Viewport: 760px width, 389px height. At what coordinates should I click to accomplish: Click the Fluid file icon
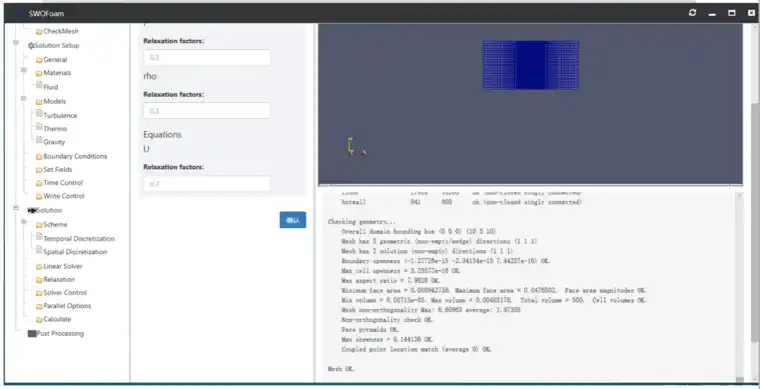click(39, 86)
